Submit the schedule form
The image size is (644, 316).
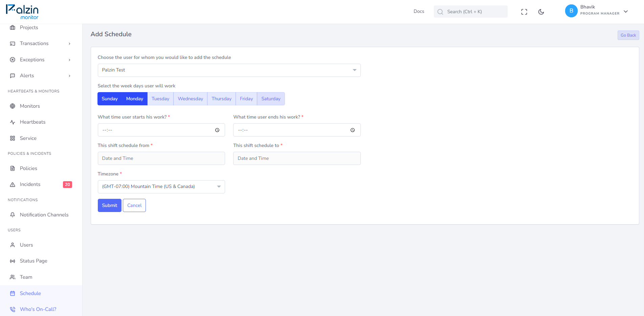click(x=110, y=206)
